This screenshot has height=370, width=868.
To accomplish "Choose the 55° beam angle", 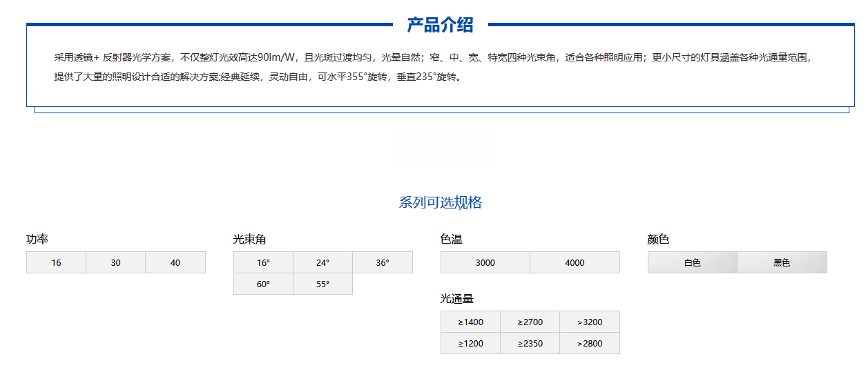I will [x=322, y=284].
